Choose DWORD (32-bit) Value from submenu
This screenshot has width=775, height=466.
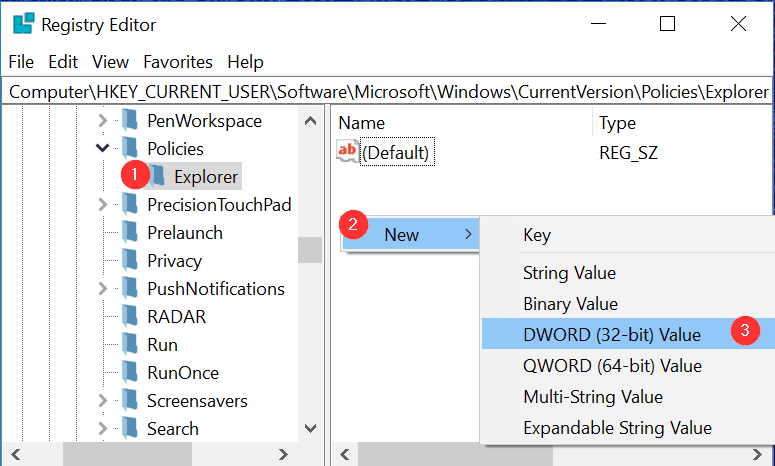pyautogui.click(x=611, y=335)
